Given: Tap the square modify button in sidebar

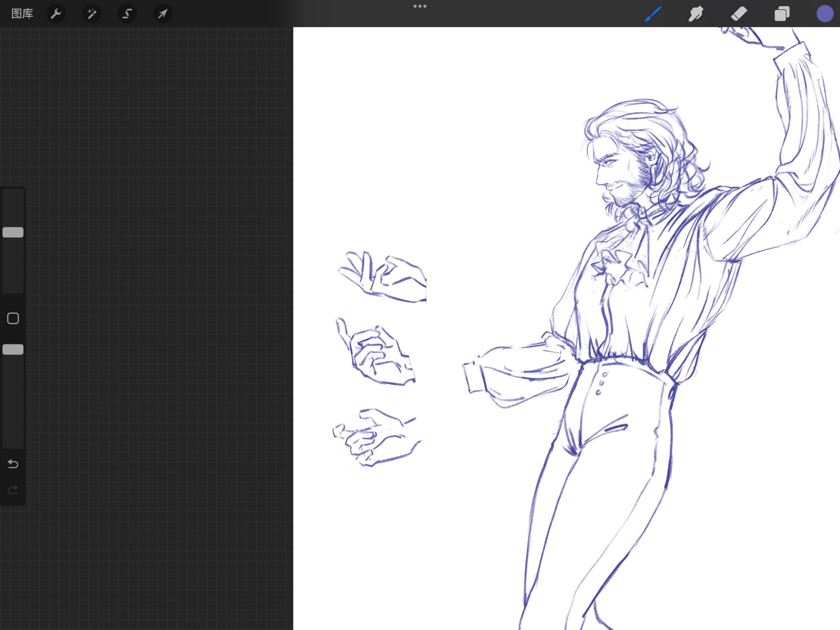Looking at the screenshot, I should [x=13, y=318].
